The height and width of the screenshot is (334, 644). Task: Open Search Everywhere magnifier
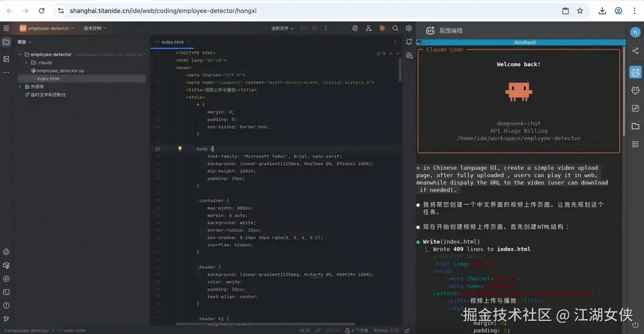click(x=395, y=29)
